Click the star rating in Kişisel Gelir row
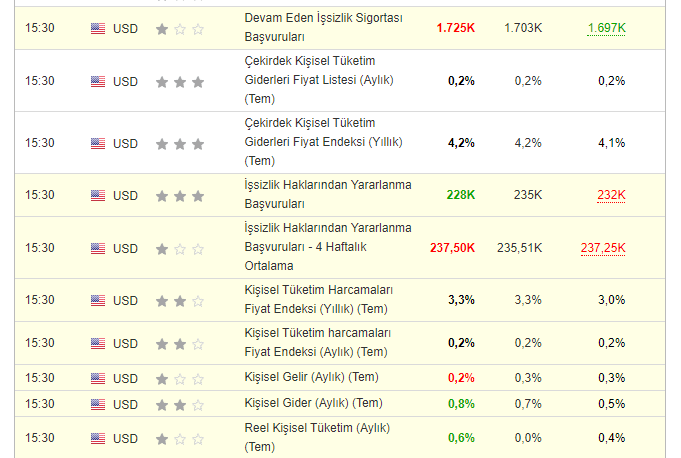The height and width of the screenshot is (458, 681). (x=180, y=379)
